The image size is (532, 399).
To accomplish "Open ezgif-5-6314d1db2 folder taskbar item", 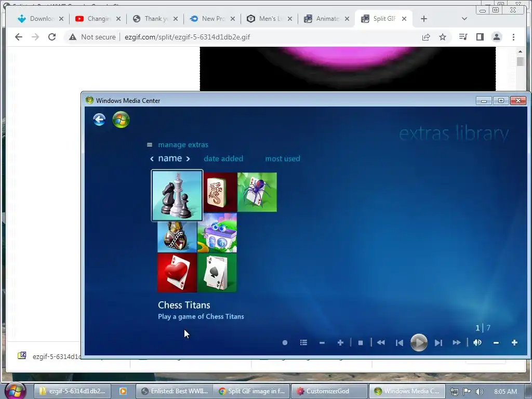I will [x=72, y=391].
